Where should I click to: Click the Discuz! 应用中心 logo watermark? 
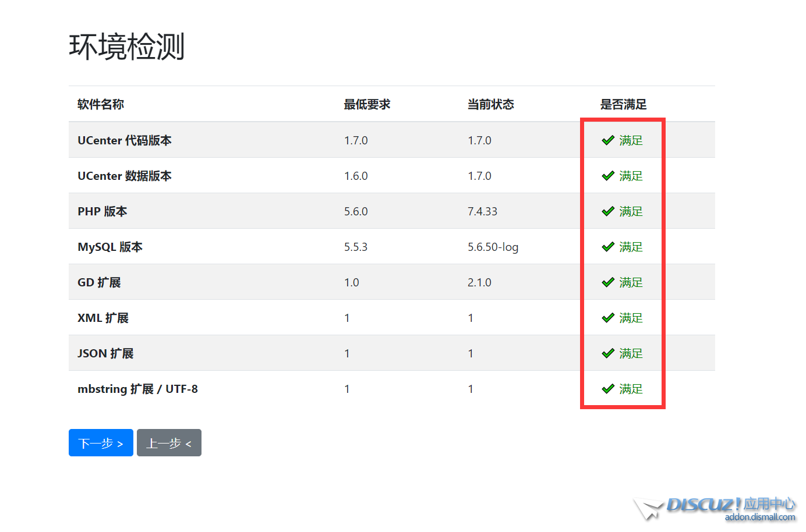click(716, 505)
